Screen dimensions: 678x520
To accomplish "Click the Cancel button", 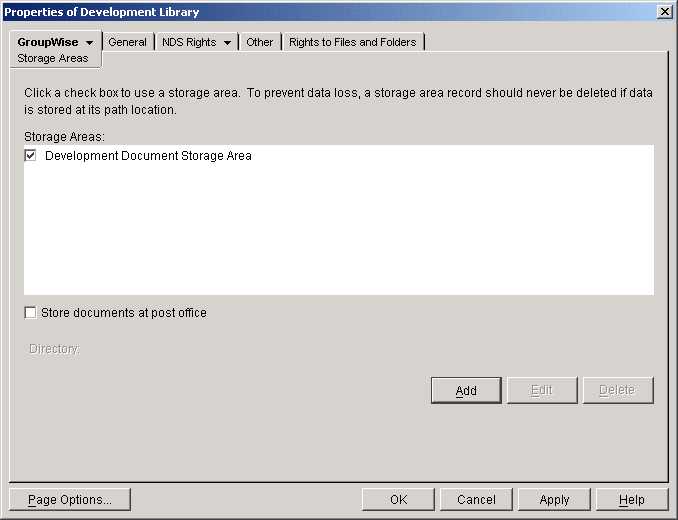I will [x=476, y=500].
